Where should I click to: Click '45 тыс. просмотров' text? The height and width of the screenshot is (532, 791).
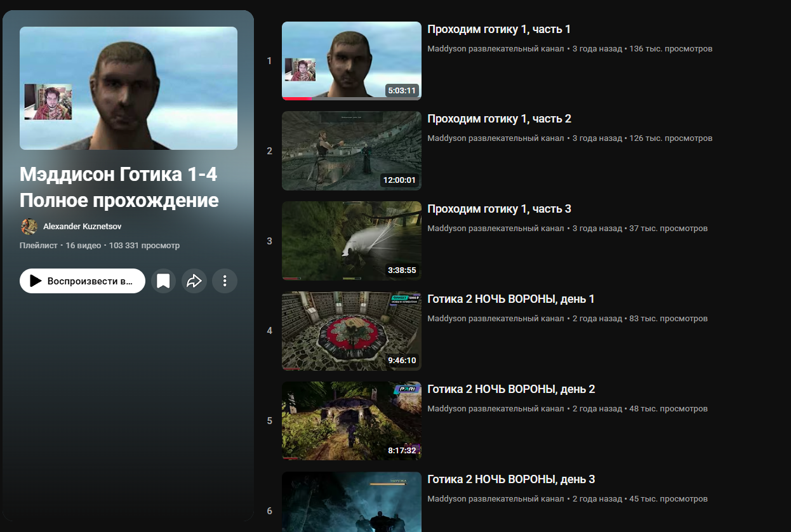coord(668,499)
